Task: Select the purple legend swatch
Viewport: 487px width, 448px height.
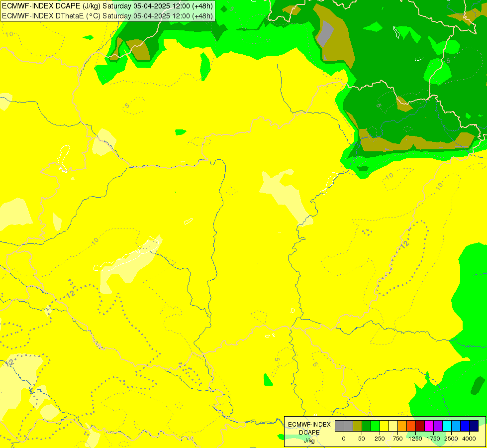Action: point(438,426)
